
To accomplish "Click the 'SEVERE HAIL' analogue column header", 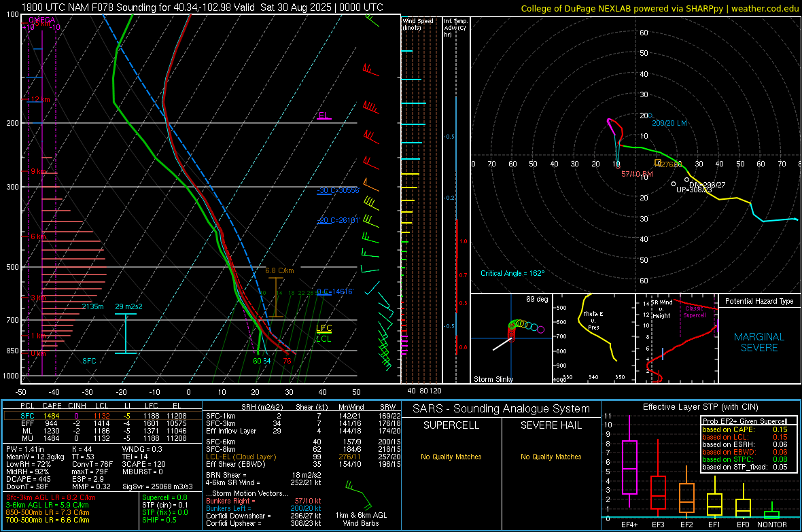I will 551,425.
